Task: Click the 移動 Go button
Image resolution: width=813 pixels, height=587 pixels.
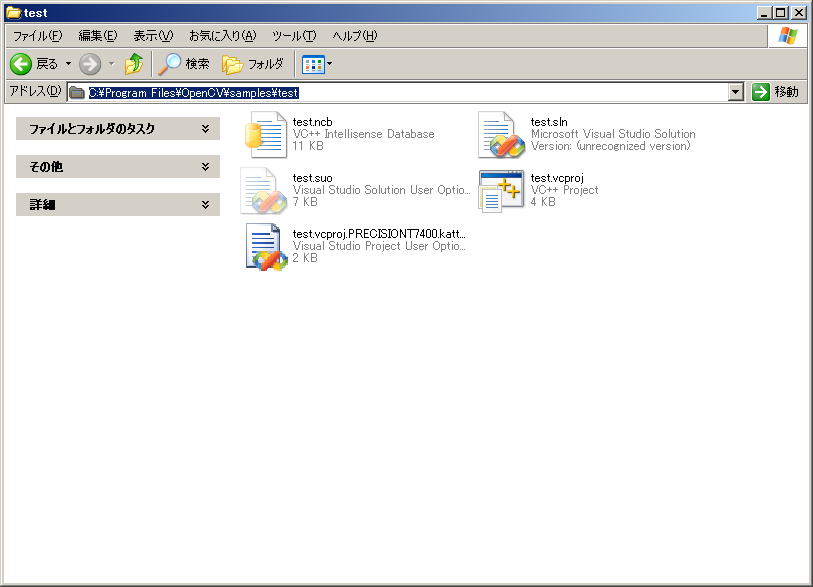Action: (776, 92)
